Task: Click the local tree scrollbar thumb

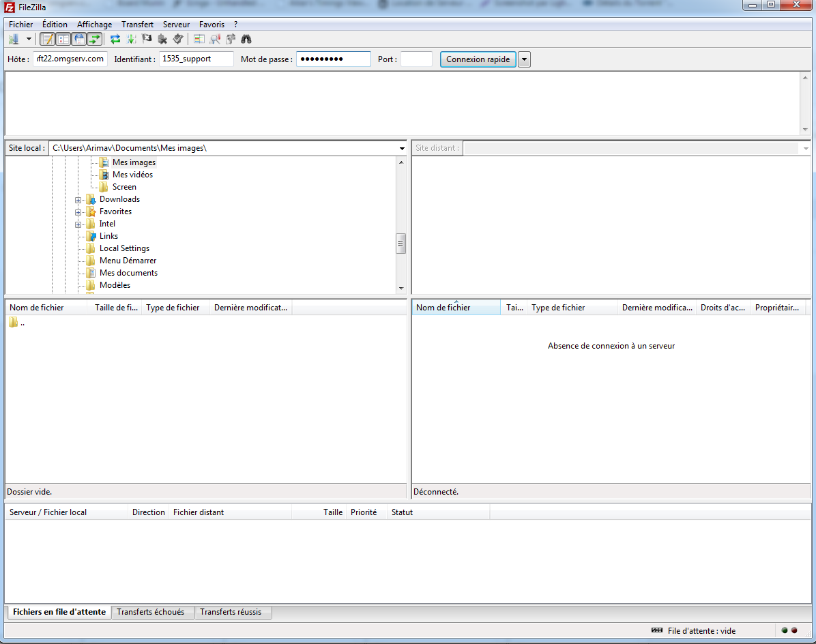Action: pyautogui.click(x=400, y=243)
